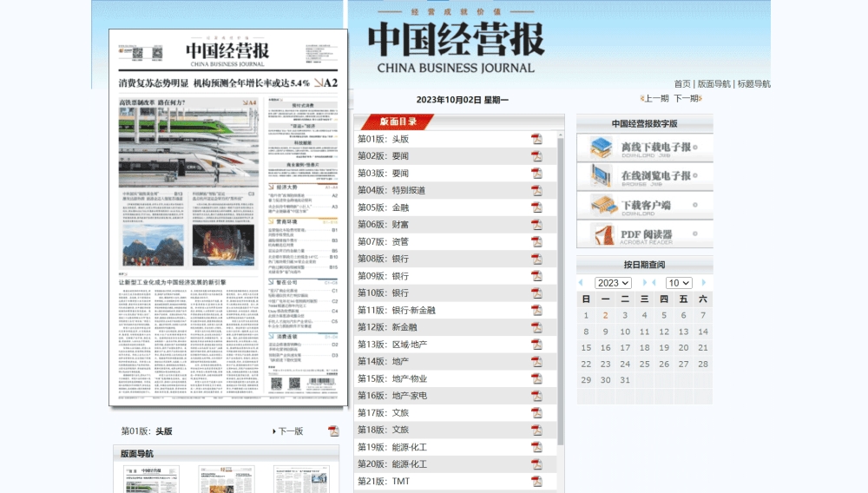Open PDF icon for 第05版 金融 row
The height and width of the screenshot is (493, 868).
point(536,207)
